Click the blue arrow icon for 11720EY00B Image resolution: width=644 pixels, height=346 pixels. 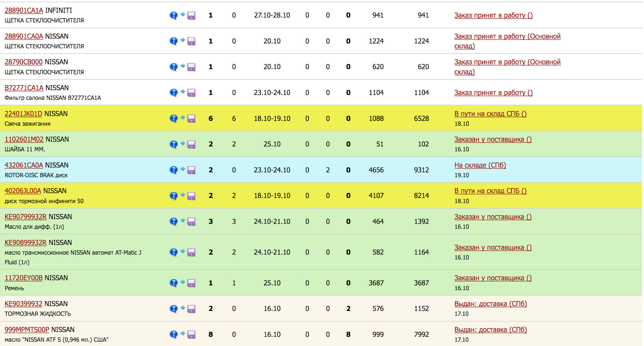pyautogui.click(x=183, y=282)
